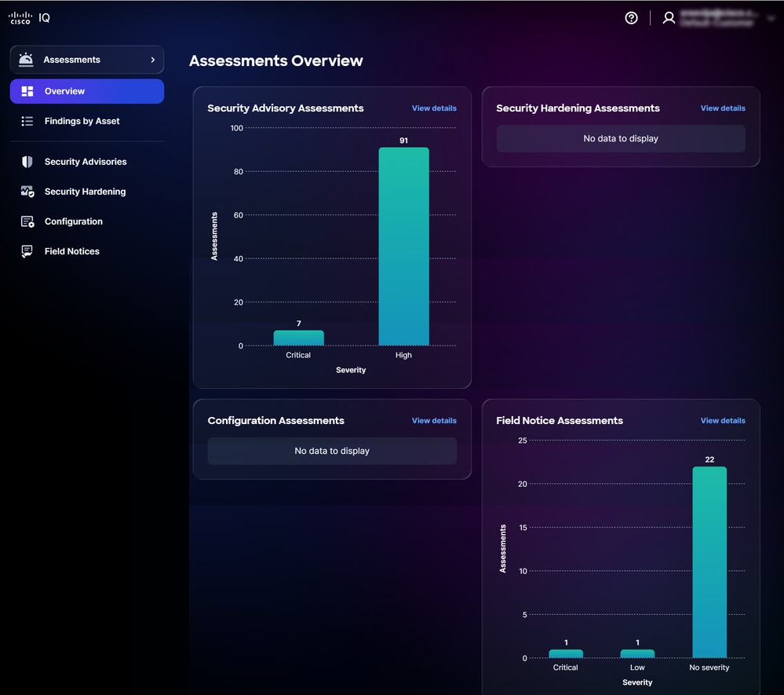Click the value label 22 above No severity bar
This screenshot has width=784, height=695.
click(709, 459)
